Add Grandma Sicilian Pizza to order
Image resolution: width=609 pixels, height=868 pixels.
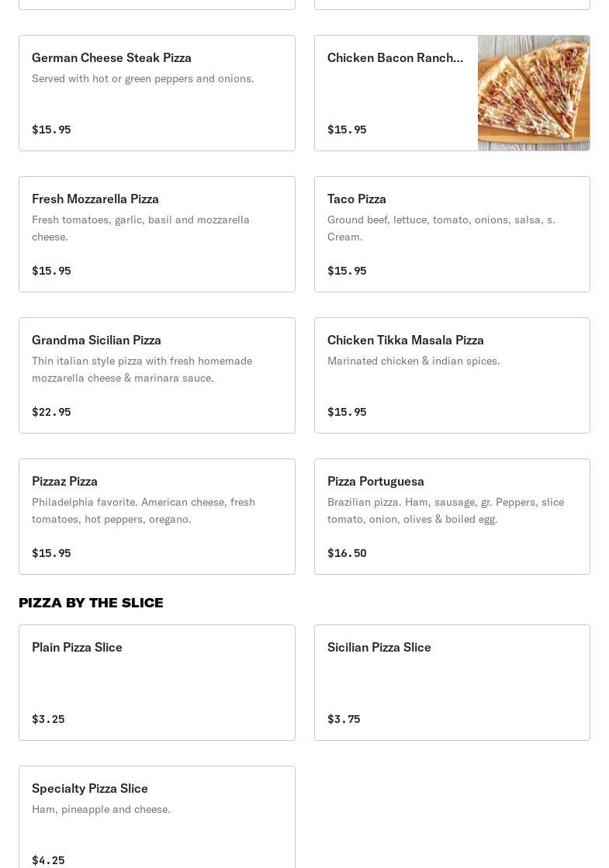point(157,375)
